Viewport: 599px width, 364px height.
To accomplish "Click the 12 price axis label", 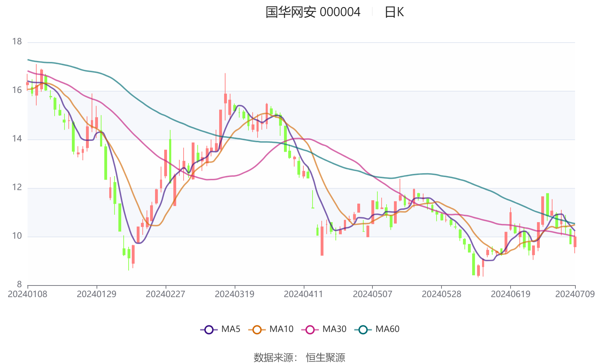I will 17,188.
